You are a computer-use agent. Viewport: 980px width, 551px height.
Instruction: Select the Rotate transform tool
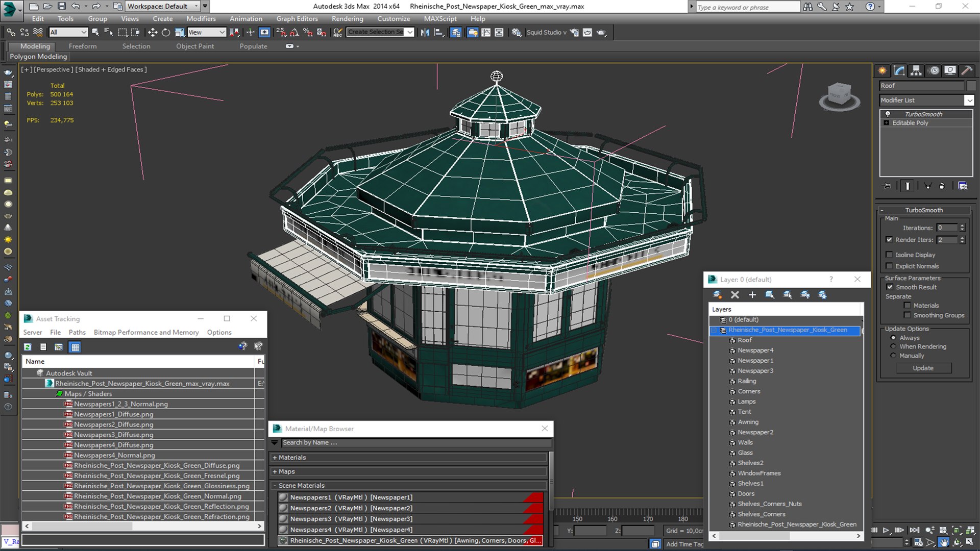[166, 32]
